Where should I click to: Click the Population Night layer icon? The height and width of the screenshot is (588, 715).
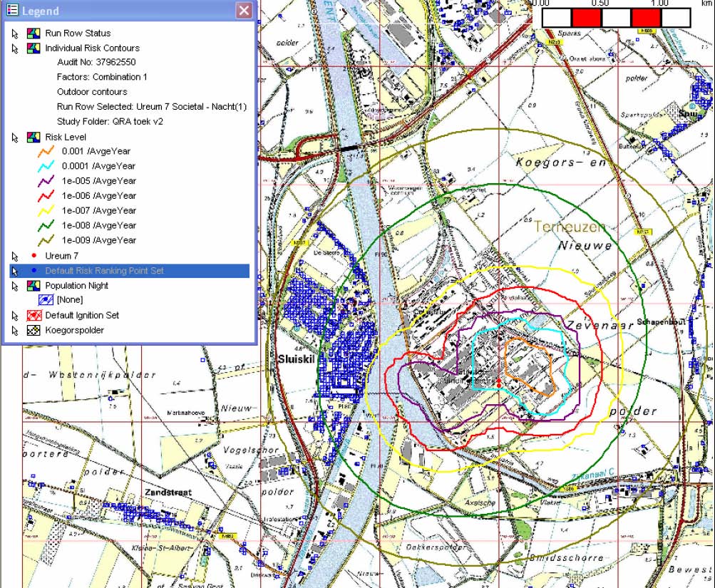click(34, 286)
